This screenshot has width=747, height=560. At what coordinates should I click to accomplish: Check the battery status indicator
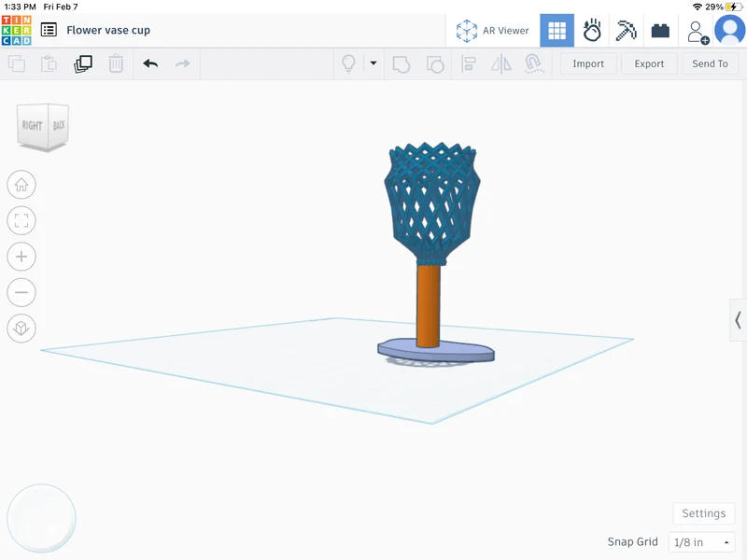[x=734, y=7]
